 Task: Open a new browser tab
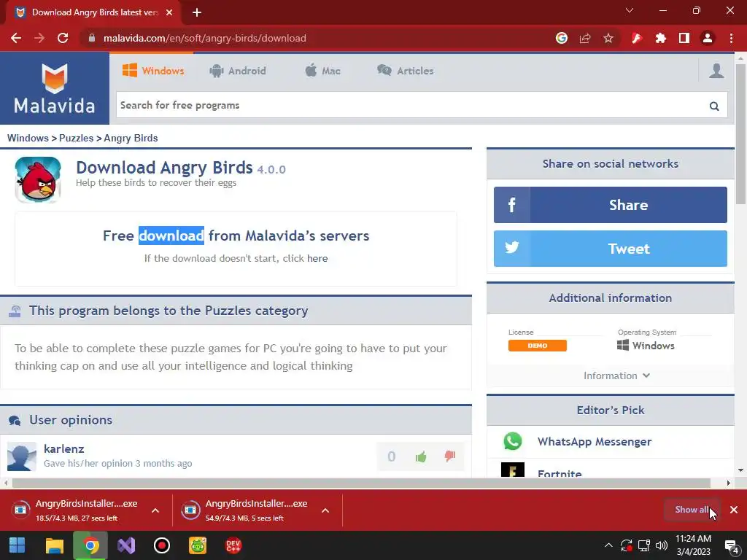pos(197,12)
